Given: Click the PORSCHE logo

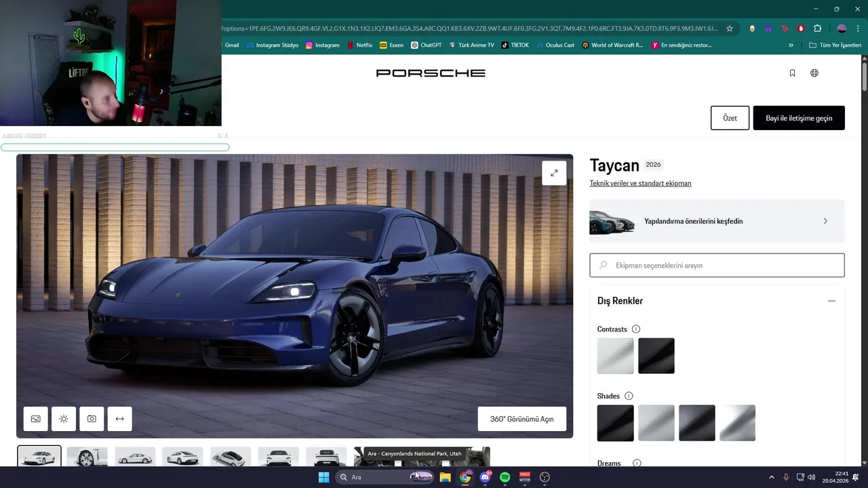Looking at the screenshot, I should click(431, 73).
